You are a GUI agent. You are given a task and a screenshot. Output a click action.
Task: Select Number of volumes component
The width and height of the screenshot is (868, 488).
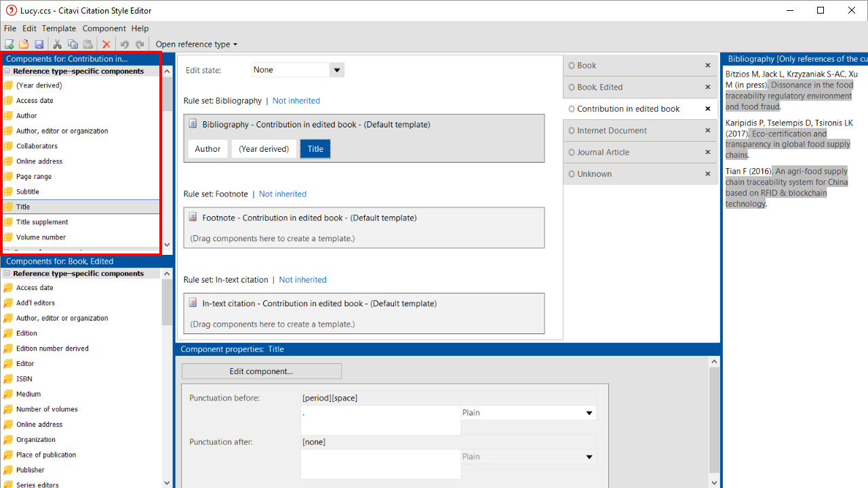pyautogui.click(x=47, y=409)
